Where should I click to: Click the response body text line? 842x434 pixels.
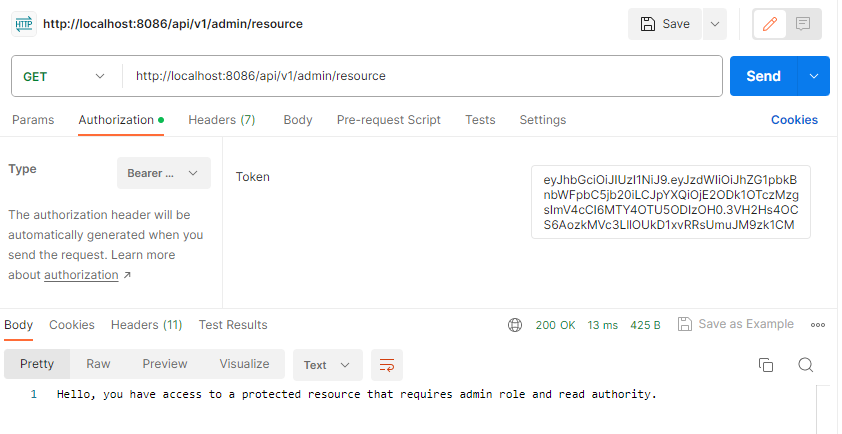pos(357,394)
